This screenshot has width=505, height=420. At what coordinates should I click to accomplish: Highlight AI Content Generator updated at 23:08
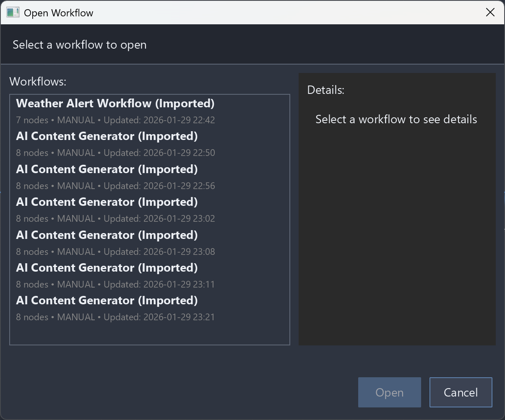[x=107, y=235]
